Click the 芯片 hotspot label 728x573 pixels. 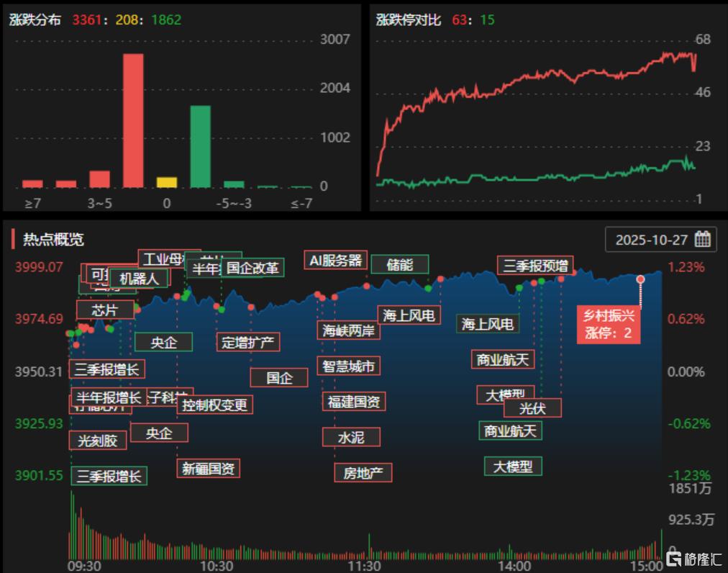(105, 310)
